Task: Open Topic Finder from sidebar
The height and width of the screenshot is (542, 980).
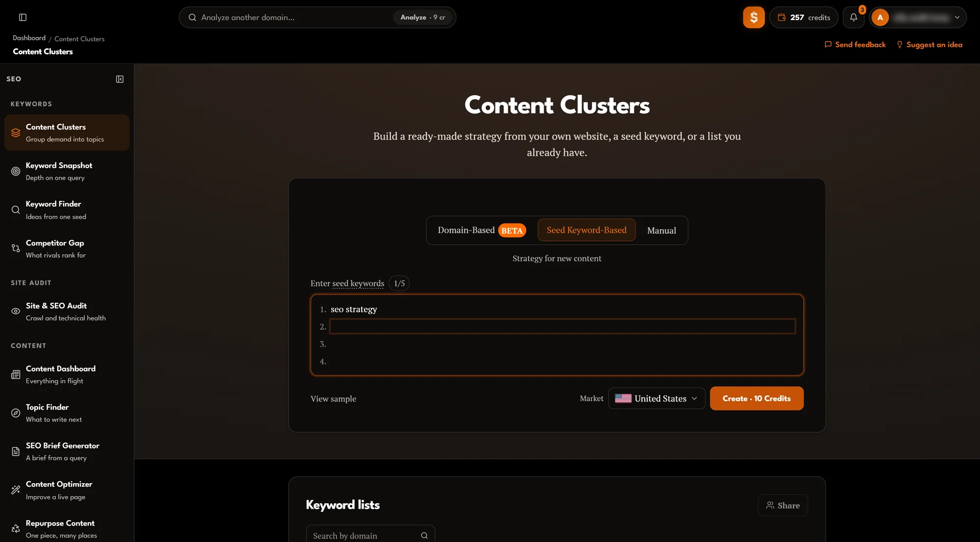Action: click(x=67, y=413)
